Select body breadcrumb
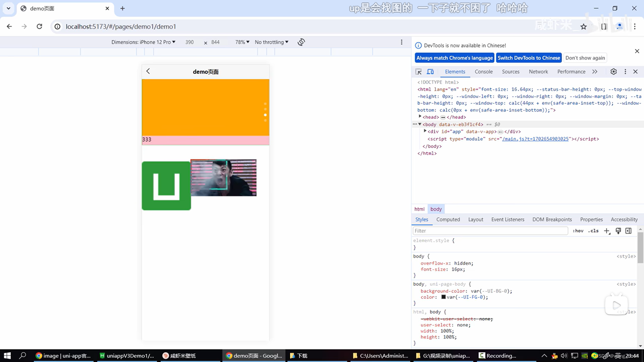Viewport: 644px width, 362px height. coord(436,209)
